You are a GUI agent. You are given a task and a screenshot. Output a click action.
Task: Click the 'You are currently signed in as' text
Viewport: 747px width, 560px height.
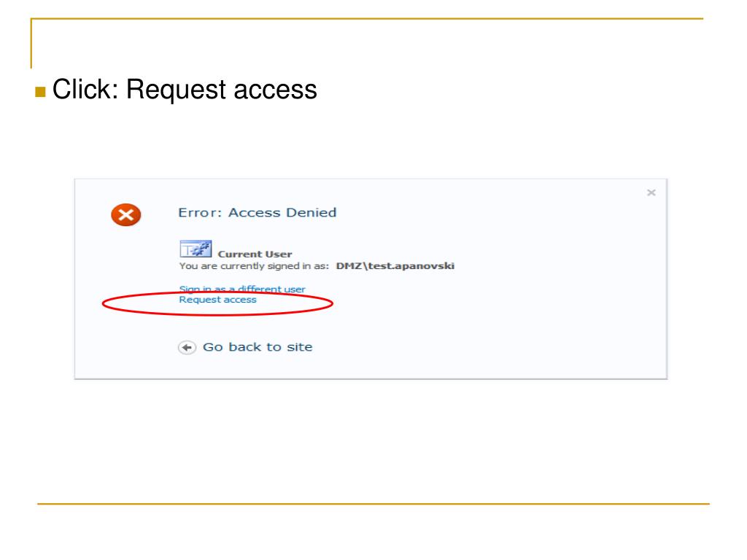tap(254, 265)
